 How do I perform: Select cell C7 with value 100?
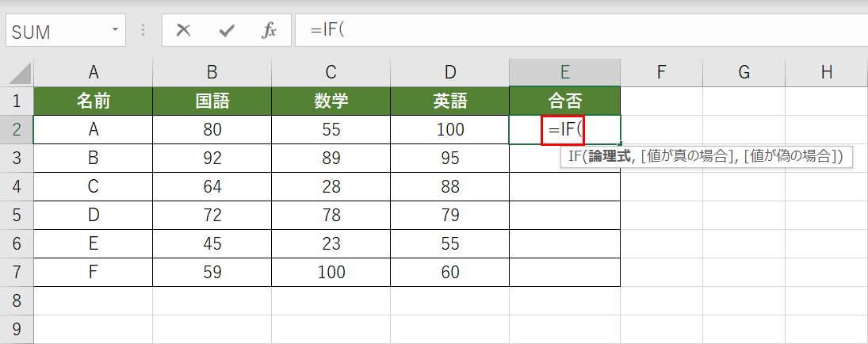[x=331, y=272]
